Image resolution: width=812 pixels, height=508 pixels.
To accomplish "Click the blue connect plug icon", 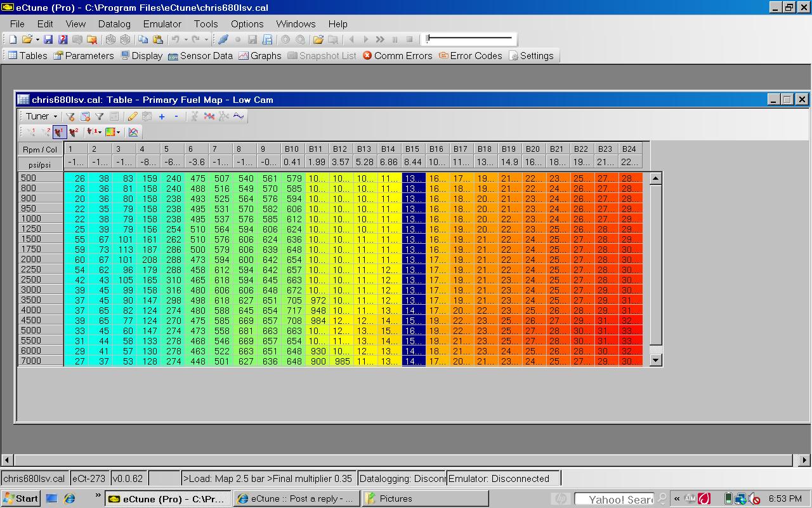I will [x=223, y=39].
